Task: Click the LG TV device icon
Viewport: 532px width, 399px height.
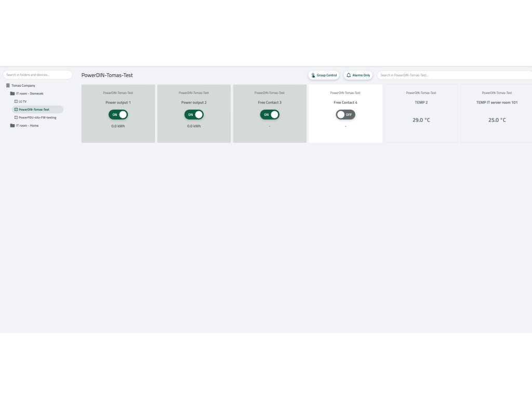Action: [16, 101]
